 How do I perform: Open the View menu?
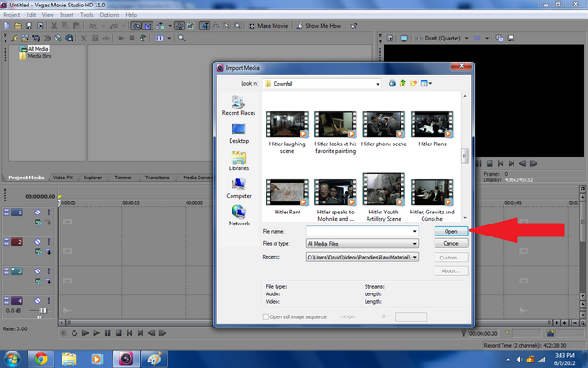(x=48, y=15)
